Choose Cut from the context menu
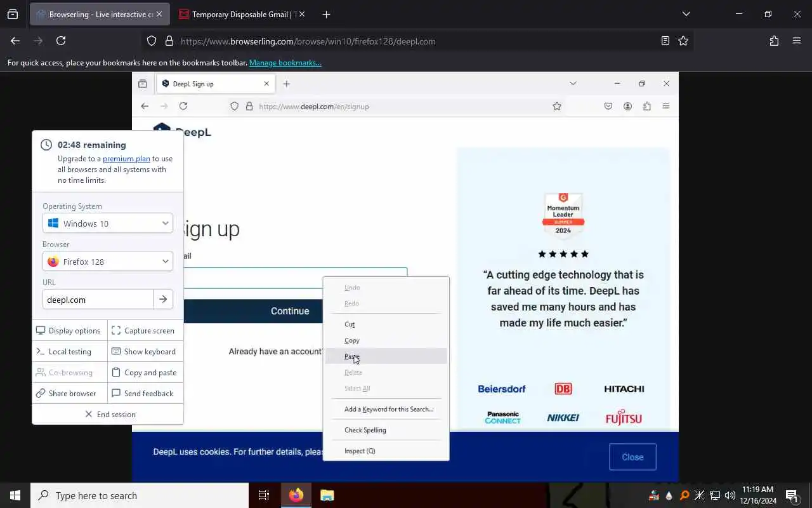Image resolution: width=812 pixels, height=508 pixels. tap(386, 324)
